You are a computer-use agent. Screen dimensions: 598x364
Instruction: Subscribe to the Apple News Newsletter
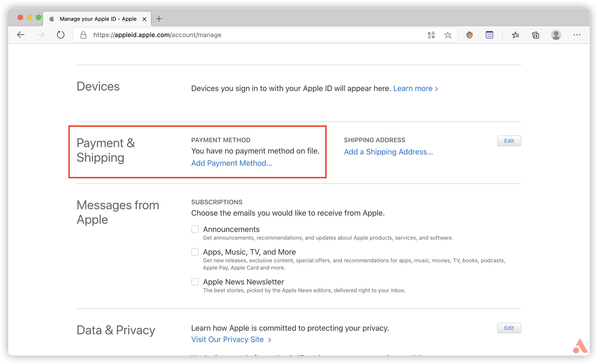(195, 282)
